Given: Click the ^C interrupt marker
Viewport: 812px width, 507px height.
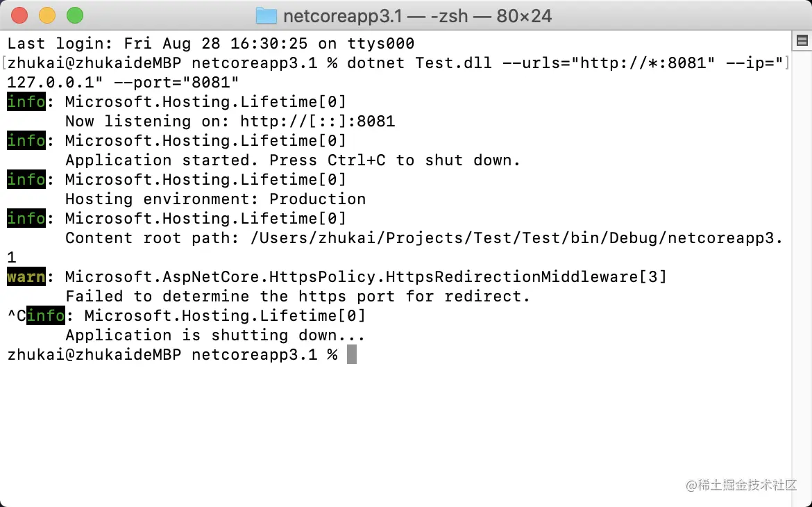Looking at the screenshot, I should click(16, 316).
